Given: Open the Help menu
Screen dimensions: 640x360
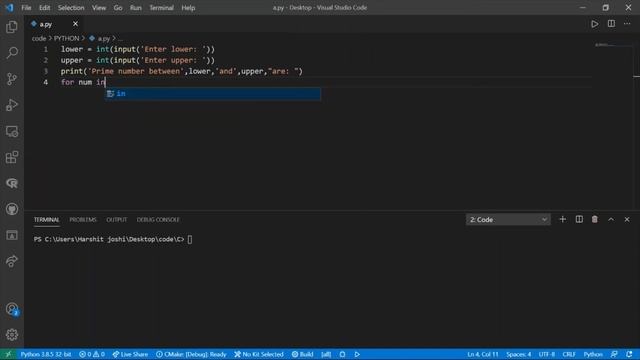Looking at the screenshot, I should [188, 8].
